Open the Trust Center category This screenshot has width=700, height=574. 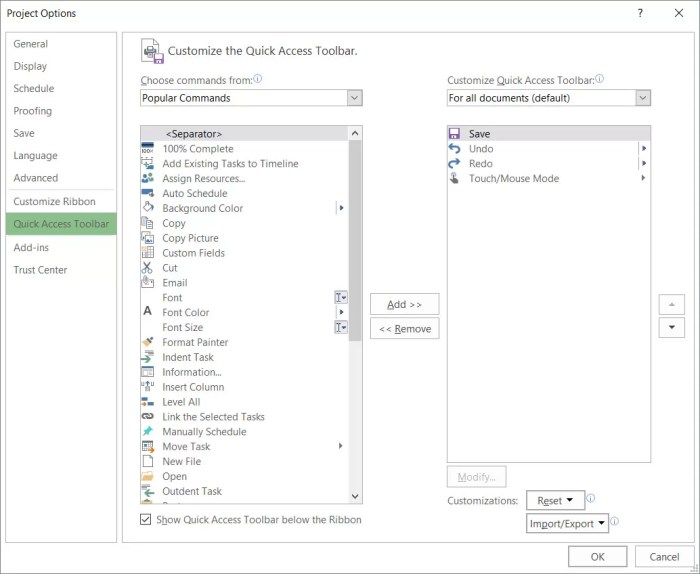pyautogui.click(x=40, y=270)
